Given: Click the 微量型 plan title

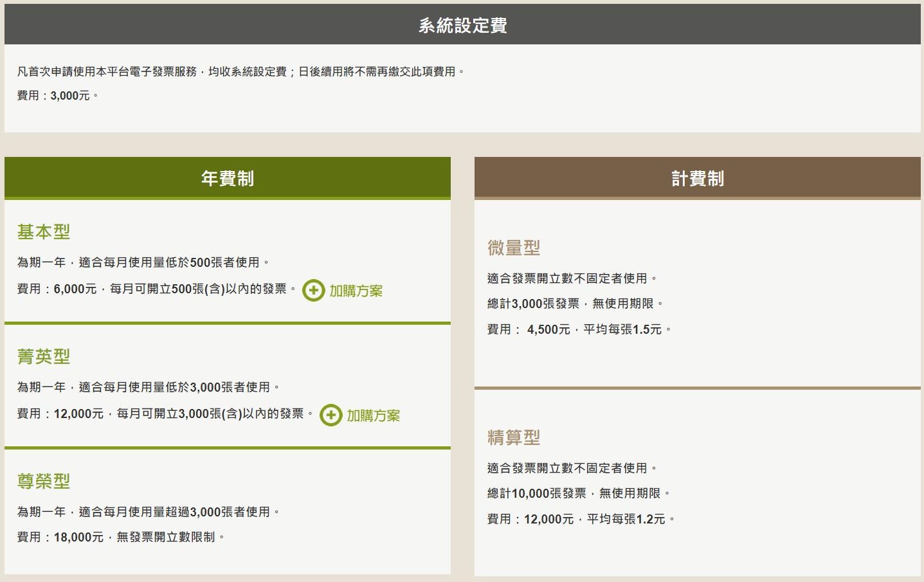Looking at the screenshot, I should click(x=514, y=248).
